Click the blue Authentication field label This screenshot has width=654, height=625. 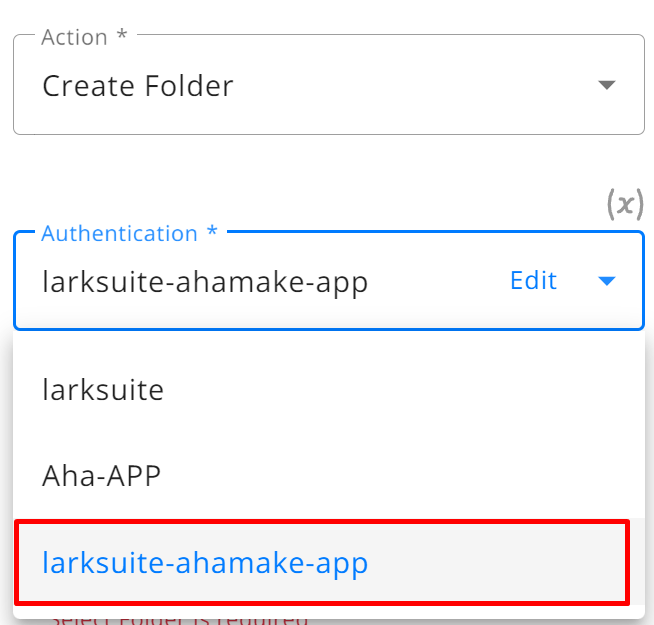(x=119, y=233)
